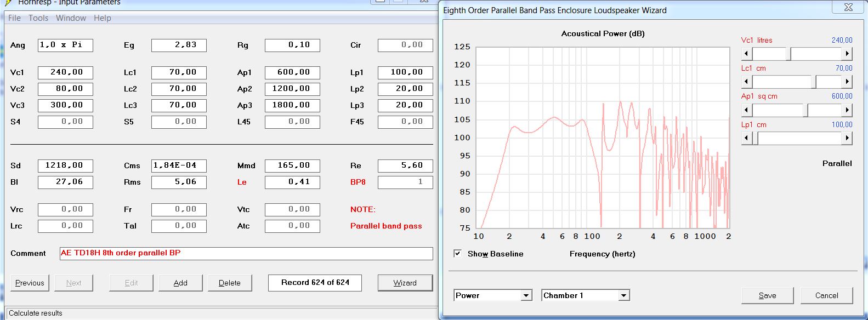The height and width of the screenshot is (320, 868).
Task: Click right arrow of Lp1 cm slider
Action: point(847,138)
